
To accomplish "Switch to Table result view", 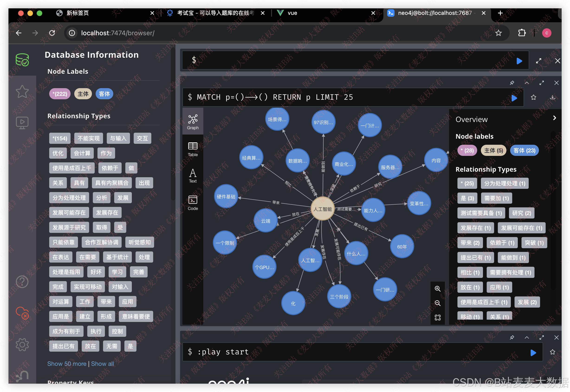I will point(193,149).
